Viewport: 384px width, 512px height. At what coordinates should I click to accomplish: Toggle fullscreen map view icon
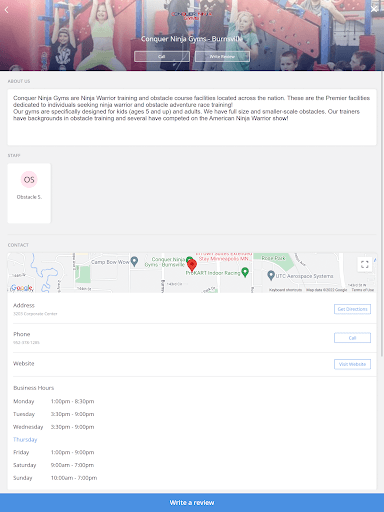tap(365, 264)
